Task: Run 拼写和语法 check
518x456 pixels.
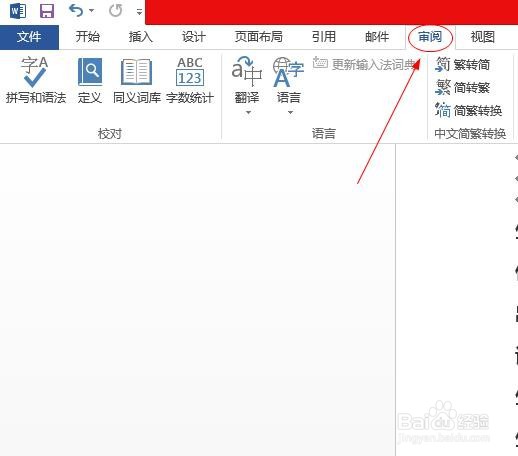Action: click(x=36, y=81)
